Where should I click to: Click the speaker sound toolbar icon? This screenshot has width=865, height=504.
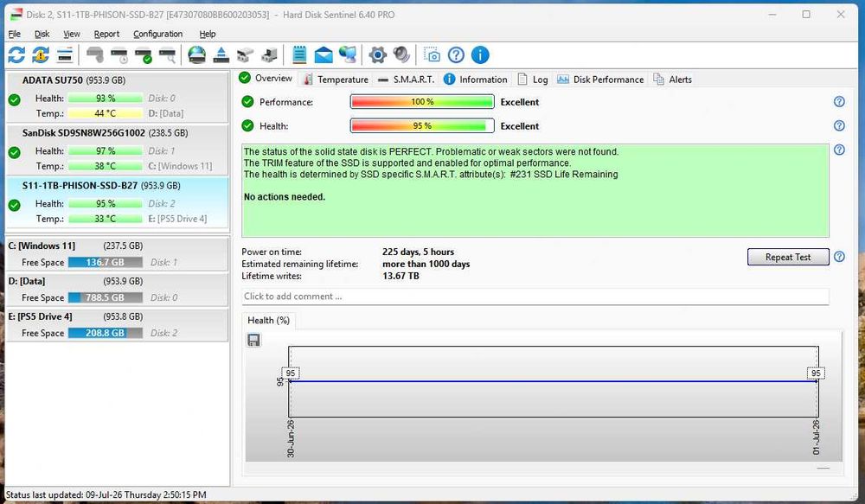pos(401,55)
